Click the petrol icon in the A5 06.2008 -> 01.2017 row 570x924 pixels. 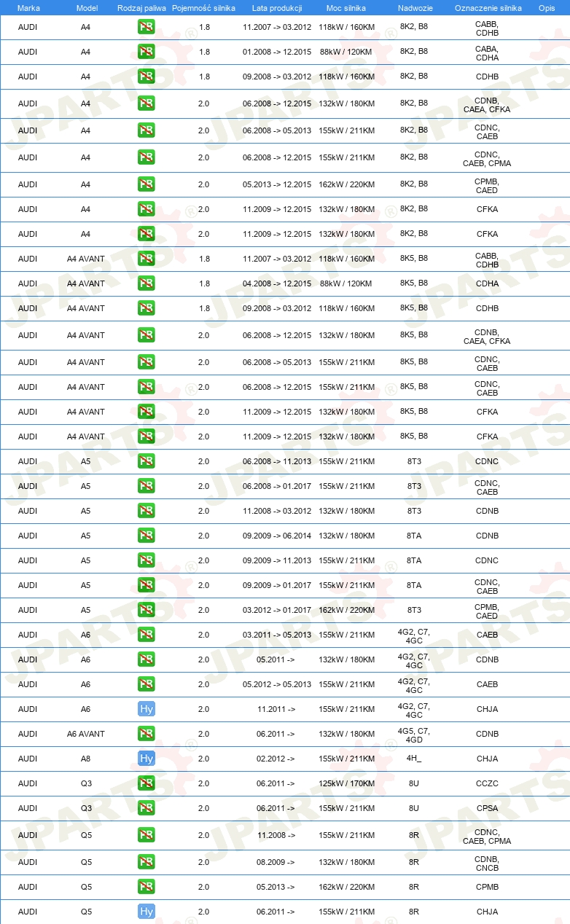pos(147,486)
